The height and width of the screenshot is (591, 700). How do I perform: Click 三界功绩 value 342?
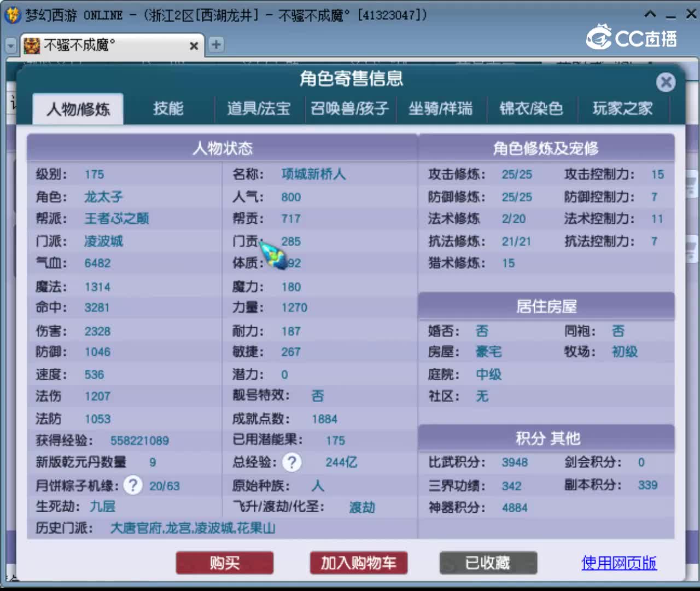tap(511, 486)
